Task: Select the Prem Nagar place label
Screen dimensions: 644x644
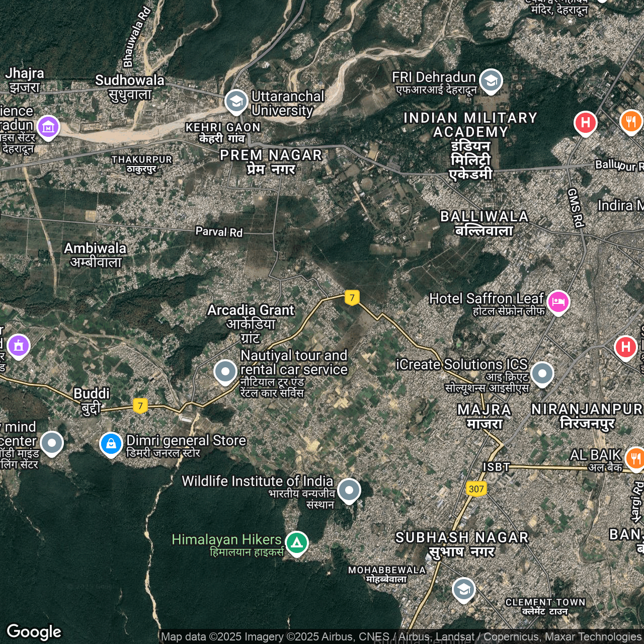Action: coord(271,162)
